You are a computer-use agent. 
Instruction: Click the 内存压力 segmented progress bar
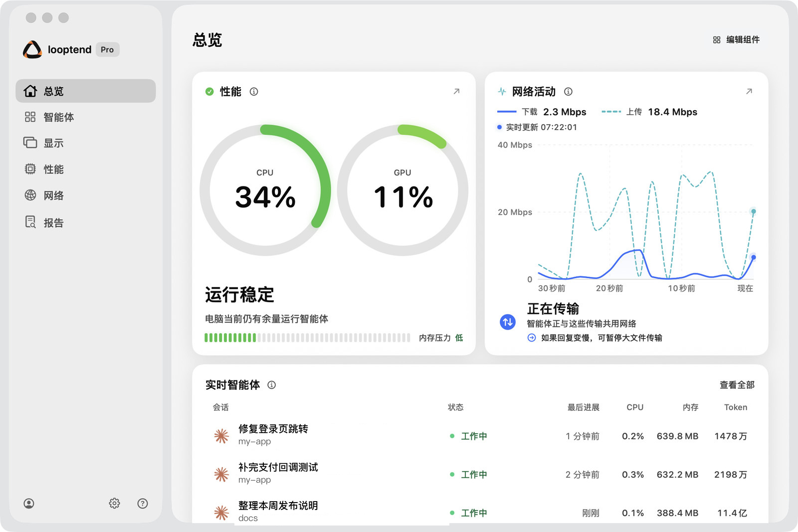click(307, 338)
